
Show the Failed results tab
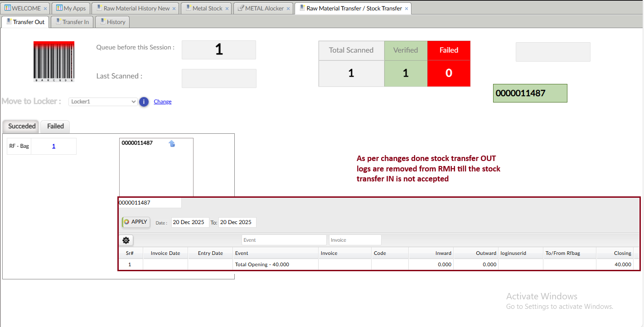pos(55,126)
